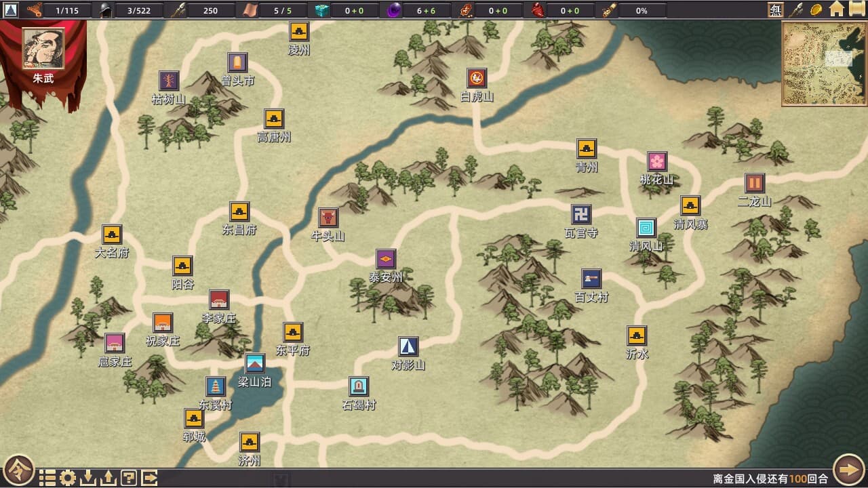868x488 pixels.
Task: Select the 祝家庄 manor marker
Action: click(163, 323)
